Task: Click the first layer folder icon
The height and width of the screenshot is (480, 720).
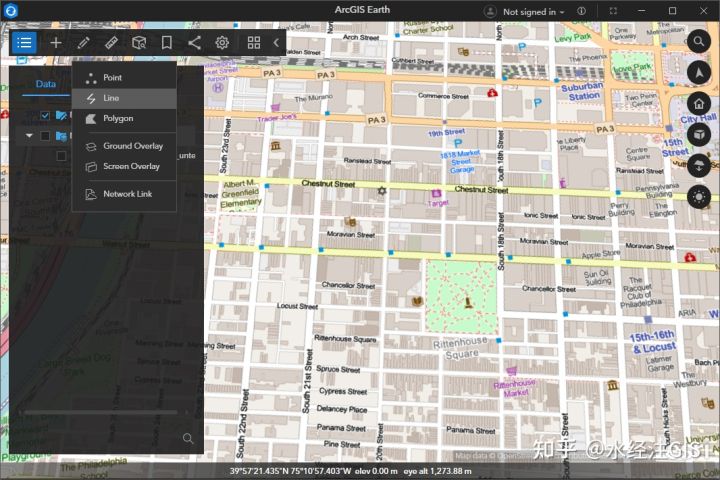Action: [61, 115]
